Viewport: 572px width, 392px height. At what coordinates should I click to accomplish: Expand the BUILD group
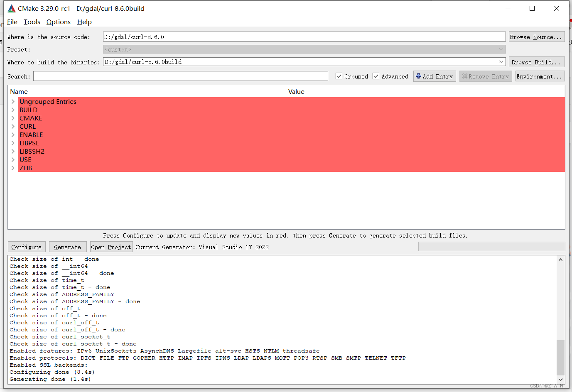click(x=13, y=110)
